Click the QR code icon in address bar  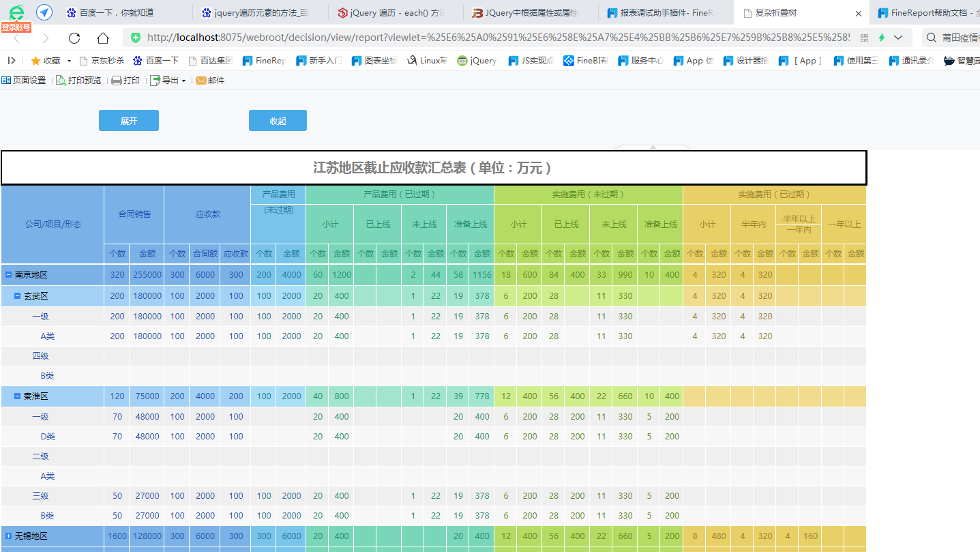pyautogui.click(x=865, y=38)
